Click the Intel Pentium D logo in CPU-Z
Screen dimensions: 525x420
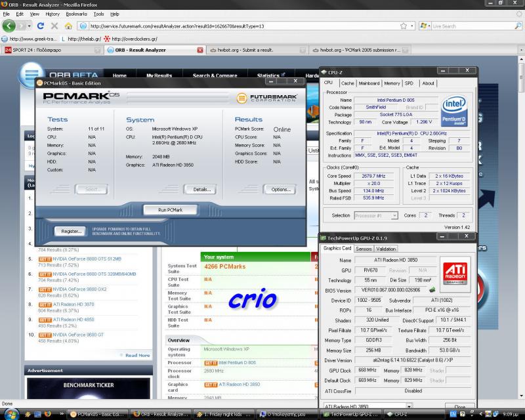454,111
